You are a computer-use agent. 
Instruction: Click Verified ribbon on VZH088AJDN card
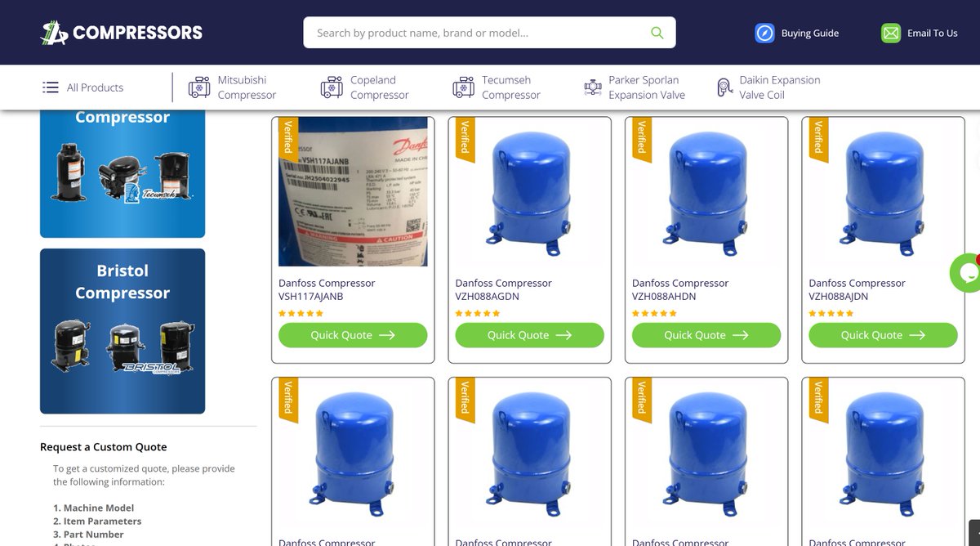click(x=817, y=139)
